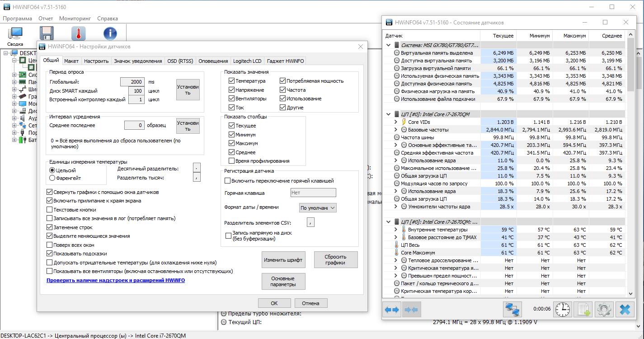This screenshot has height=339, width=644.
Task: Click circle icon beside Текущий ЦП
Action: (x=223, y=322)
